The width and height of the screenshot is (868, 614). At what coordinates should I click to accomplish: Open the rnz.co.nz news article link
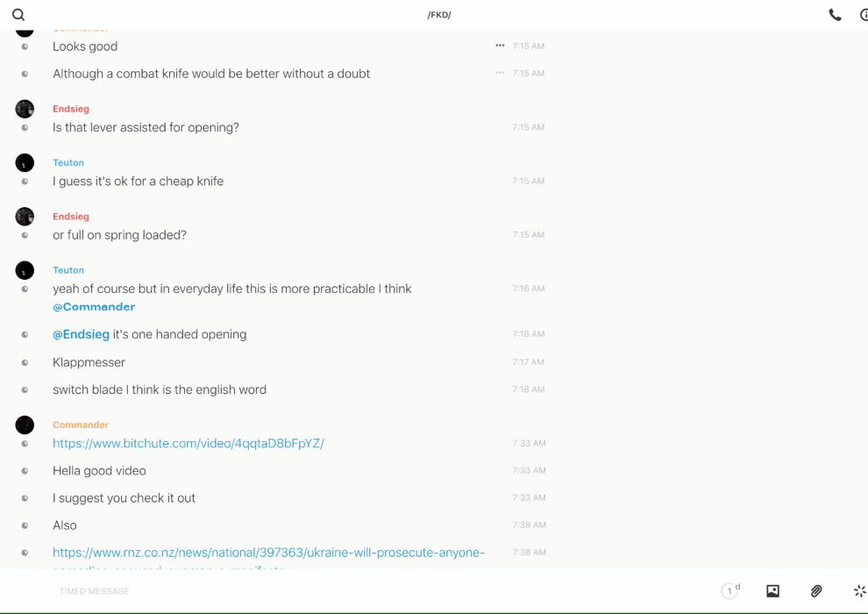(268, 553)
